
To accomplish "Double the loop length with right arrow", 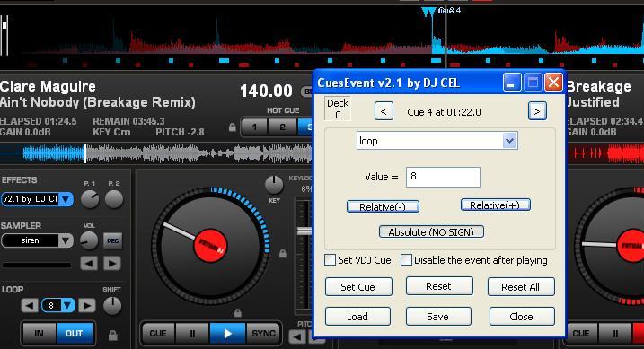I will 86,305.
